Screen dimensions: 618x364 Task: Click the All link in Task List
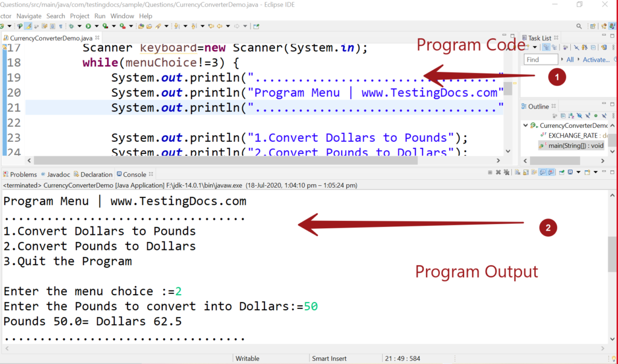(570, 59)
